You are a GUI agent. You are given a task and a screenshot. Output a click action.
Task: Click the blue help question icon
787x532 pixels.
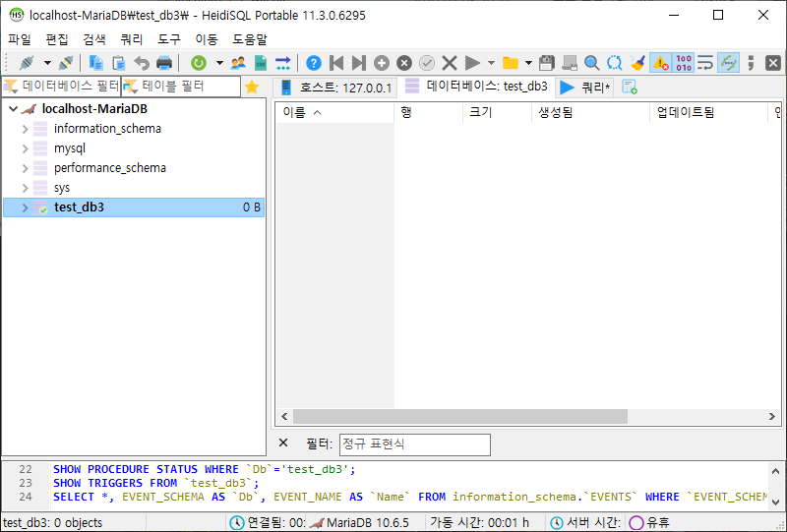pyautogui.click(x=314, y=63)
